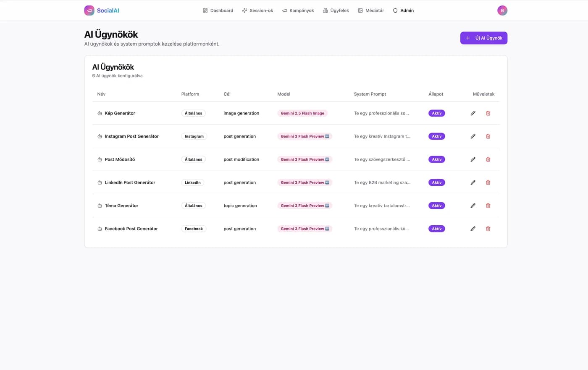This screenshot has width=588, height=370.
Task: Click the Post Módosító agent name
Action: [x=120, y=159]
